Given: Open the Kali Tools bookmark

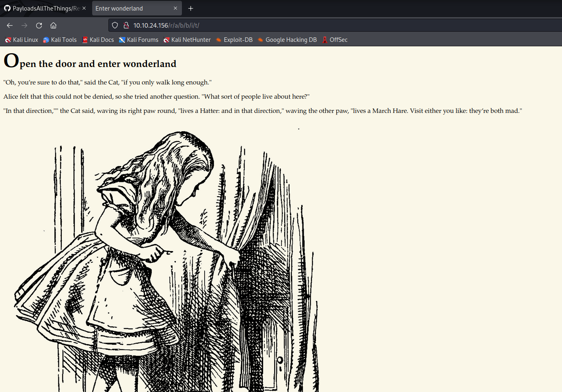Looking at the screenshot, I should pos(60,40).
